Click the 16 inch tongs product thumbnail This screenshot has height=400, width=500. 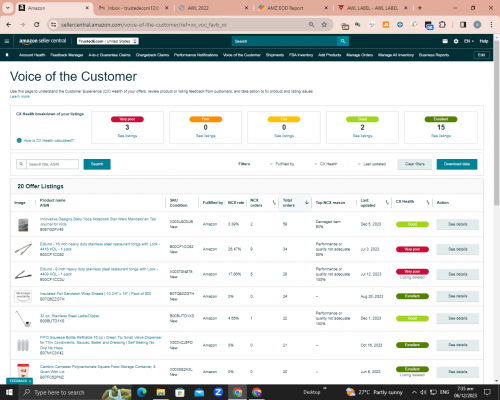point(23,249)
